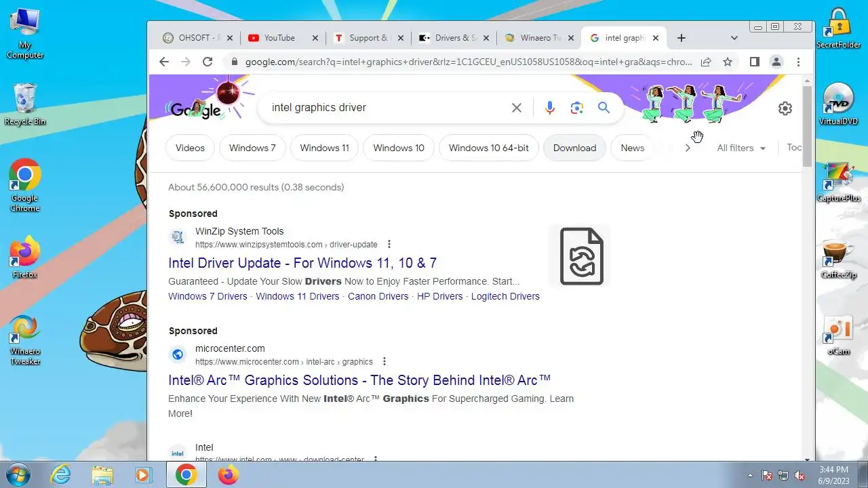Screen dimensions: 868x488
Task: Open HP Drivers sitelink
Action: click(439, 296)
